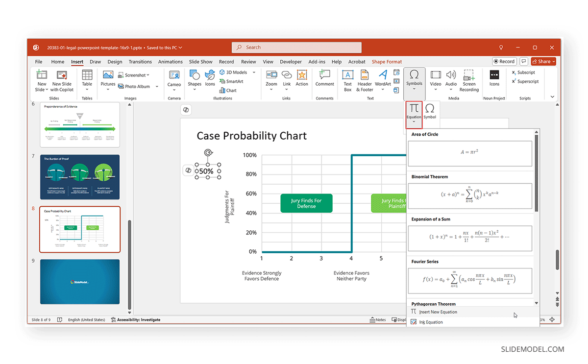Screen dimensions: 588x364
Task: Click the Equation Pi button
Action: [x=414, y=114]
